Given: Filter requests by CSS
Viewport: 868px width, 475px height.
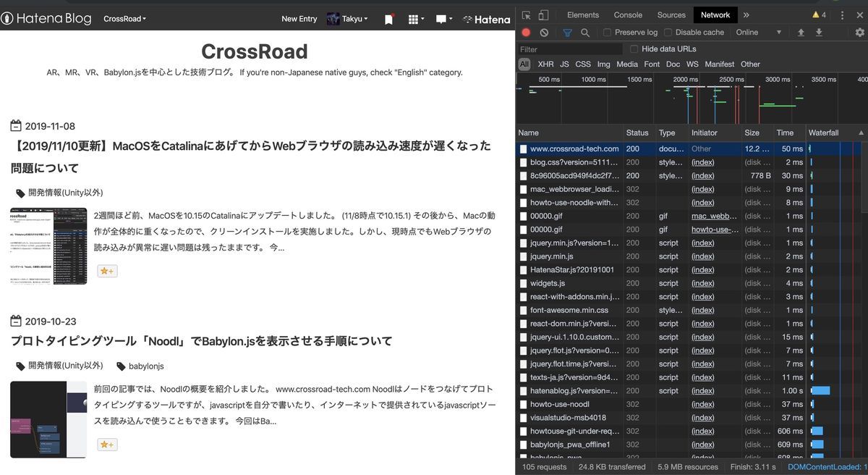Looking at the screenshot, I should pos(583,64).
